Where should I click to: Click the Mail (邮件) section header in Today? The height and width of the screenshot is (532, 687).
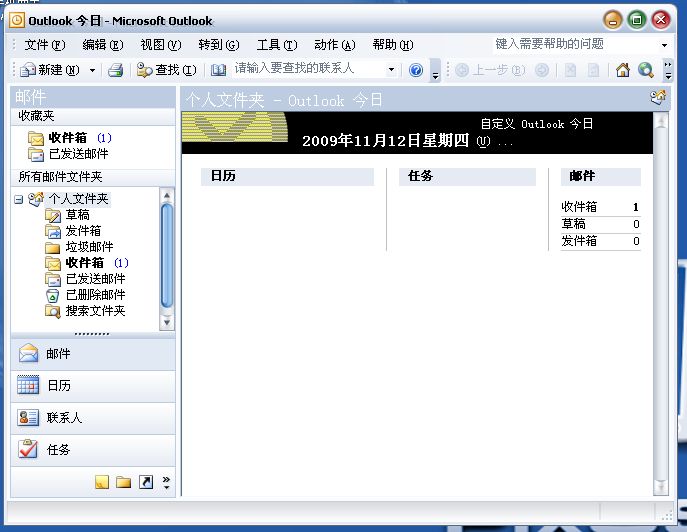601,176
